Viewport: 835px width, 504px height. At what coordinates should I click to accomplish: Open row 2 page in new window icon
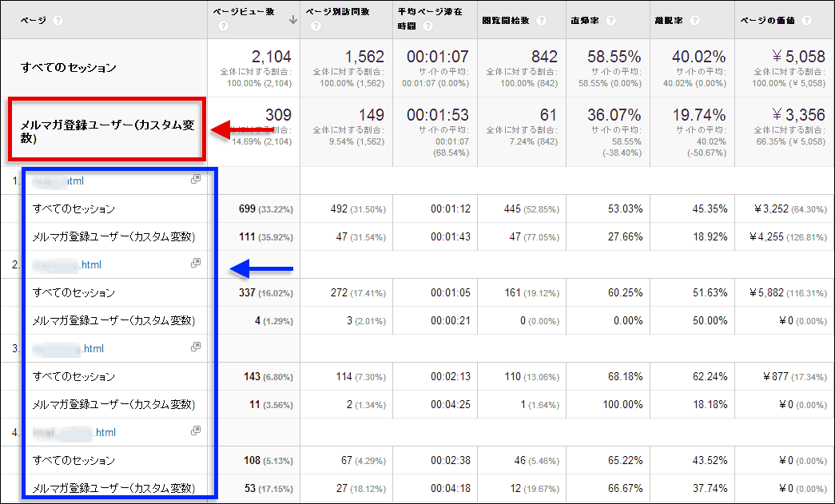pos(195,264)
